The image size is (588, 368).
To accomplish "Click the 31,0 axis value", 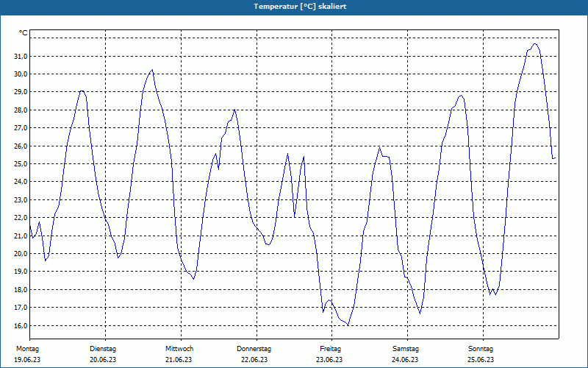I will pyautogui.click(x=21, y=57).
